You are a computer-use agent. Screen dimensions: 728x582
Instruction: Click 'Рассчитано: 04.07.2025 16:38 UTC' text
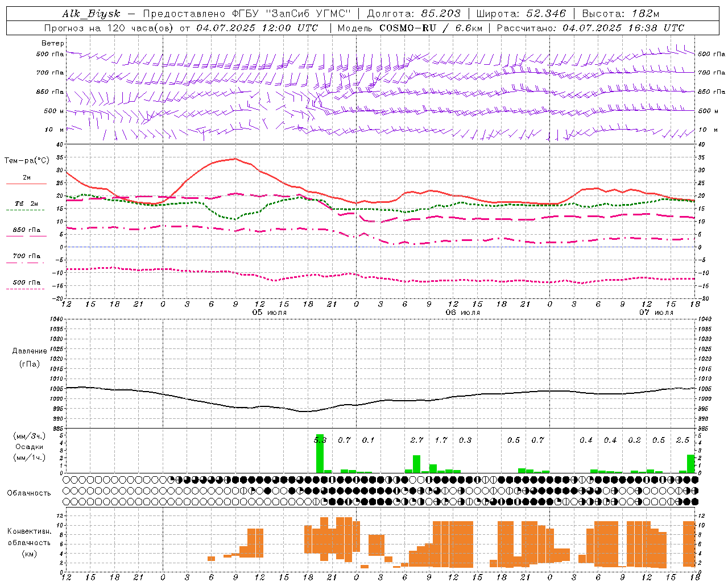590,28
